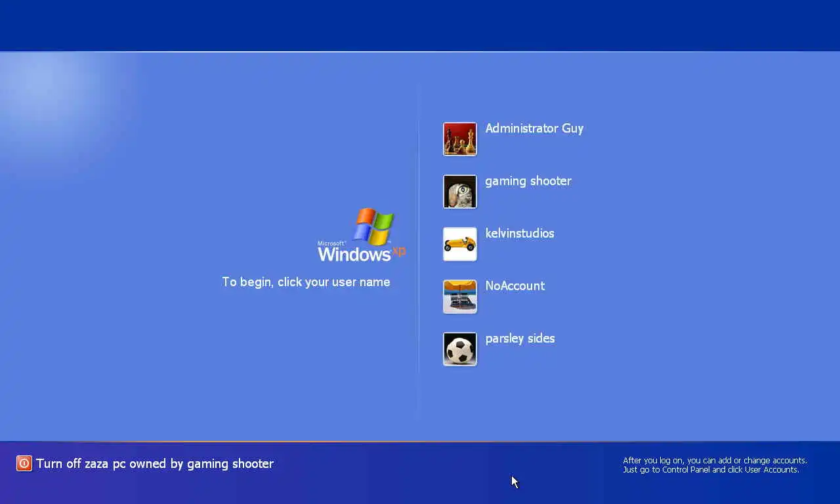Sign in via the parsley sides name
The width and height of the screenshot is (840, 504).
tap(520, 339)
